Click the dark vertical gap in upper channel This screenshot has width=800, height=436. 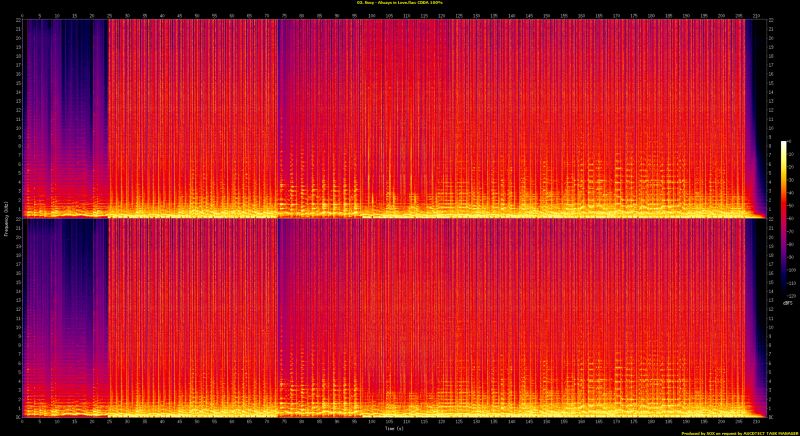[x=279, y=110]
